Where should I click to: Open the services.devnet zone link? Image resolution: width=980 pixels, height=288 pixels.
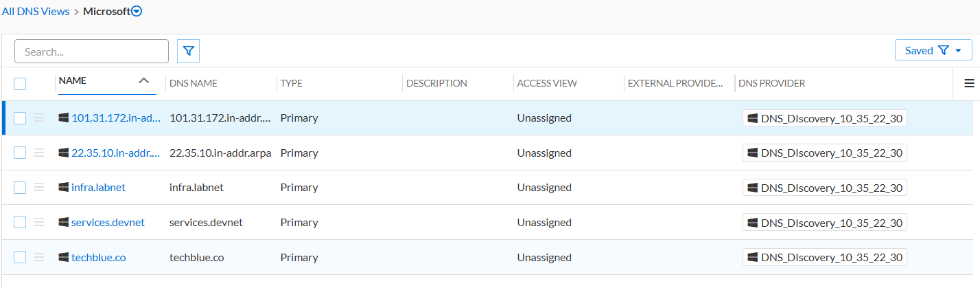point(108,222)
